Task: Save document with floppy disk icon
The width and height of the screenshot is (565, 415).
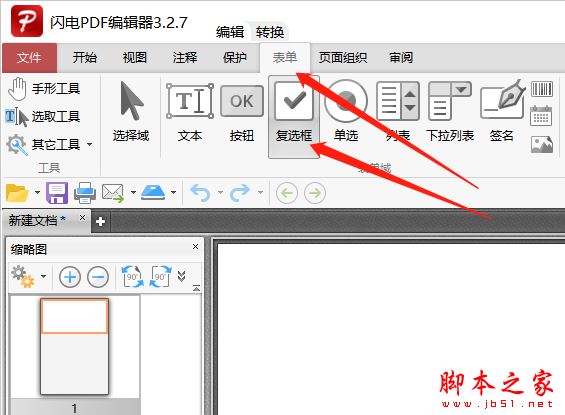Action: tap(57, 193)
